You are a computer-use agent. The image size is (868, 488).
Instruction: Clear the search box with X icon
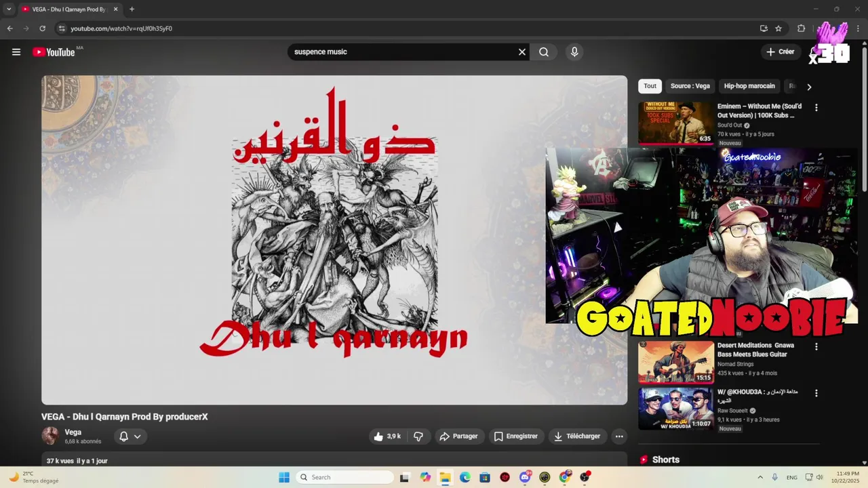pos(522,52)
